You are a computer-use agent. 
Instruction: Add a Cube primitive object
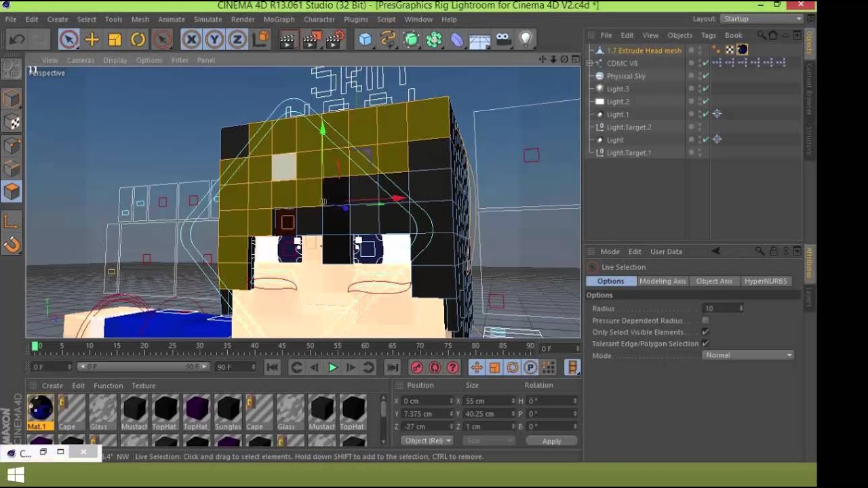click(x=365, y=39)
